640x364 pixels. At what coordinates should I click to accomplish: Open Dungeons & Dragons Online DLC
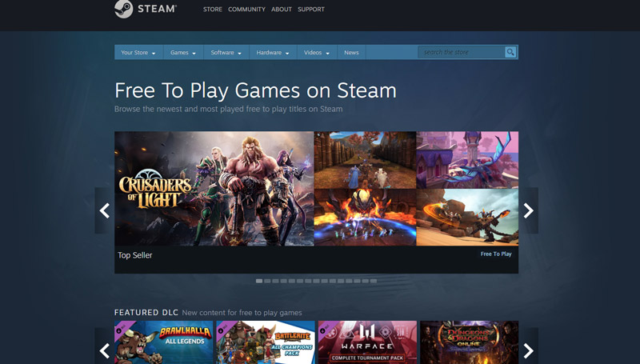coord(469,342)
